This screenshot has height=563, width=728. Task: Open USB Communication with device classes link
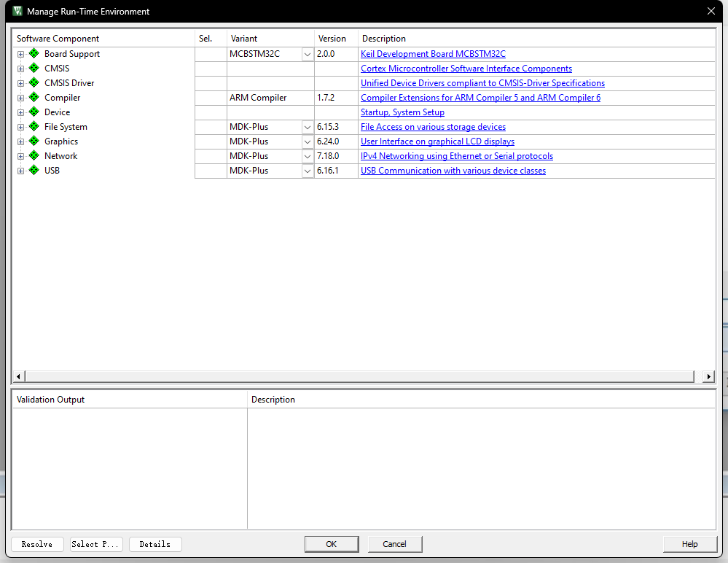(453, 171)
